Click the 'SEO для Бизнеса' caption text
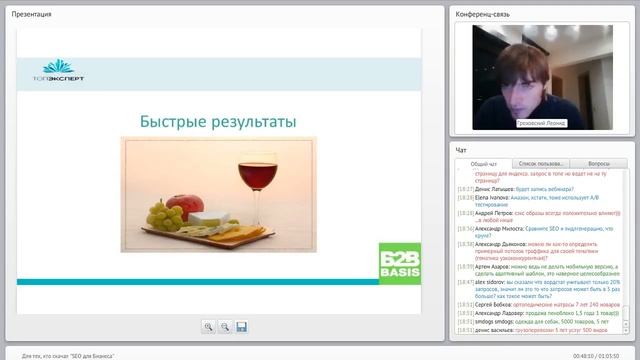This screenshot has height=360, width=640. pos(68,356)
